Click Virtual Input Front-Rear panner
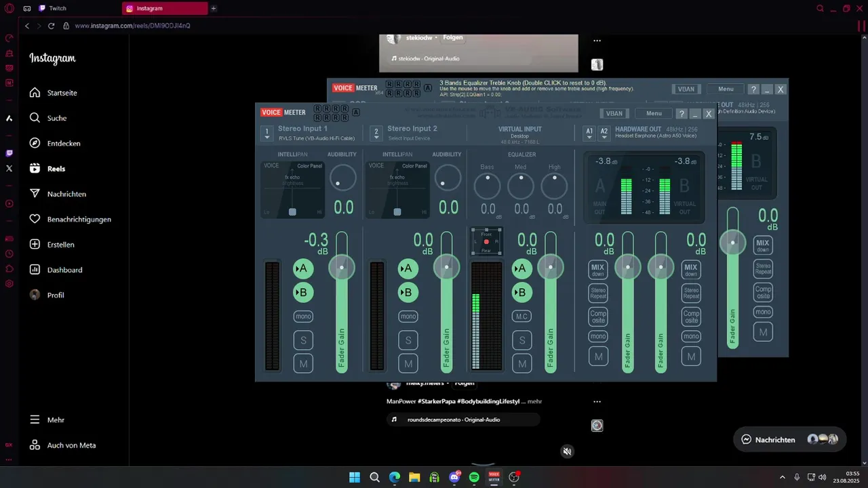The width and height of the screenshot is (868, 488). coord(486,242)
